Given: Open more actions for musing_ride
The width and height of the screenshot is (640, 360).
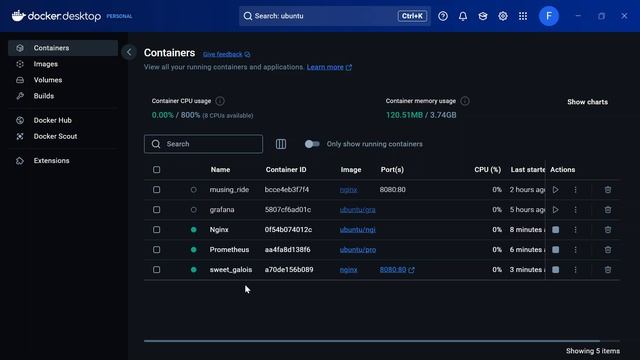Looking at the screenshot, I should pos(576,190).
